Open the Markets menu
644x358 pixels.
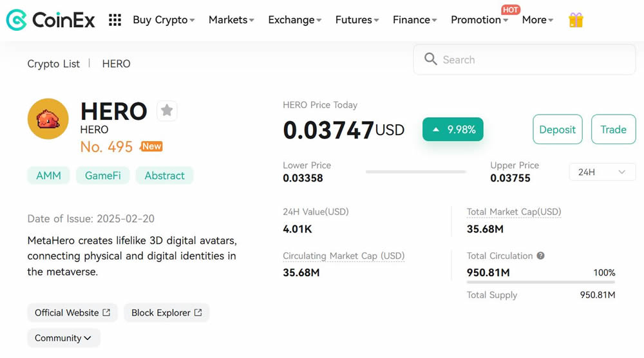click(231, 20)
